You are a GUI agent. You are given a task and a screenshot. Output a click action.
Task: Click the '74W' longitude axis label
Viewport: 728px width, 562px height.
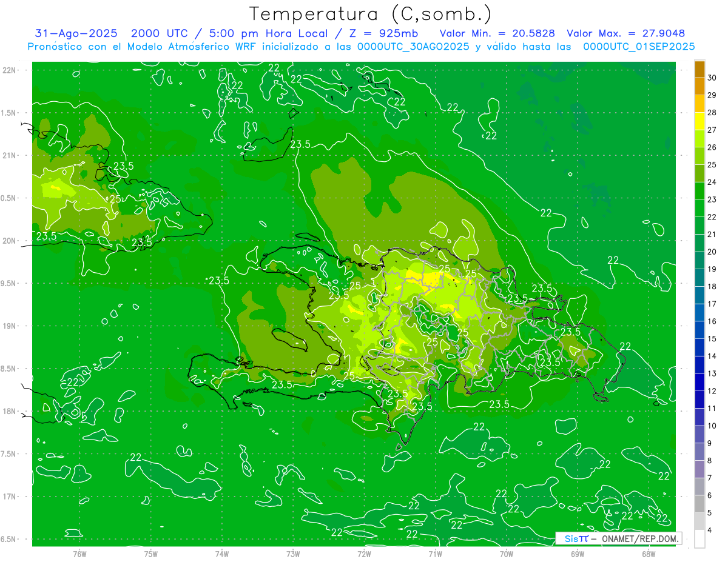222,554
